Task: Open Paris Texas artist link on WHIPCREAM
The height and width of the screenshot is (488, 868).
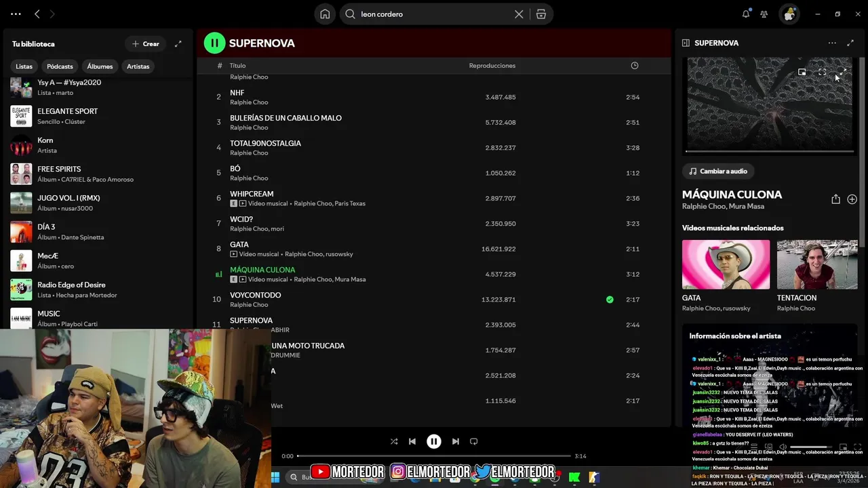Action: 350,203
